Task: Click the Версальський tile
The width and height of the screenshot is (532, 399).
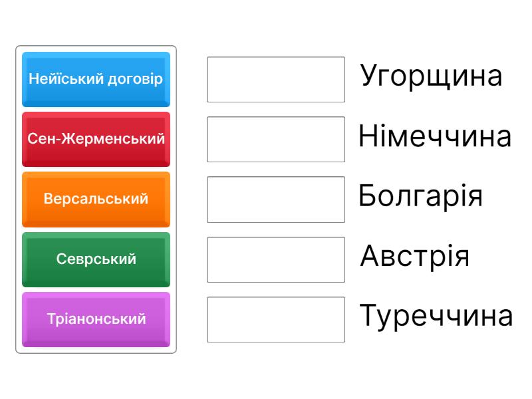Action: tap(96, 199)
